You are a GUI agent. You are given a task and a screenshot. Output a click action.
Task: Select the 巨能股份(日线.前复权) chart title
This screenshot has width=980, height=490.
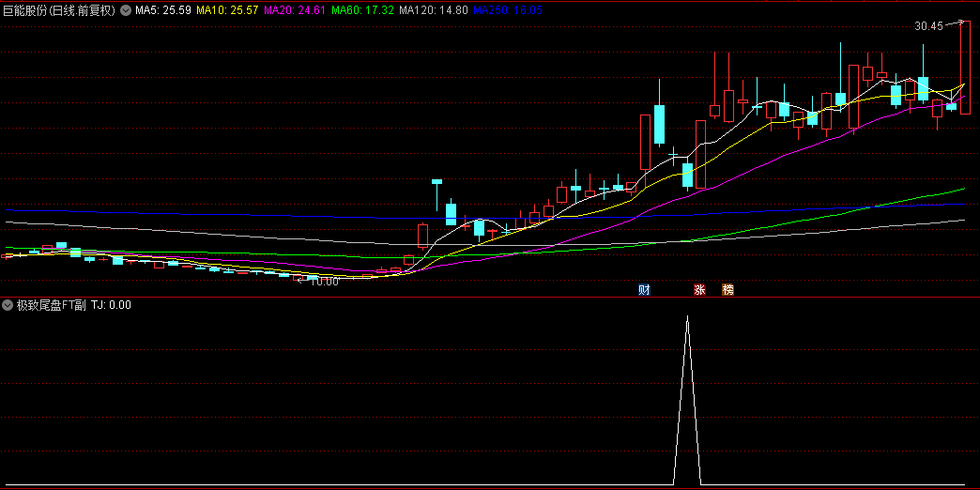pos(59,10)
